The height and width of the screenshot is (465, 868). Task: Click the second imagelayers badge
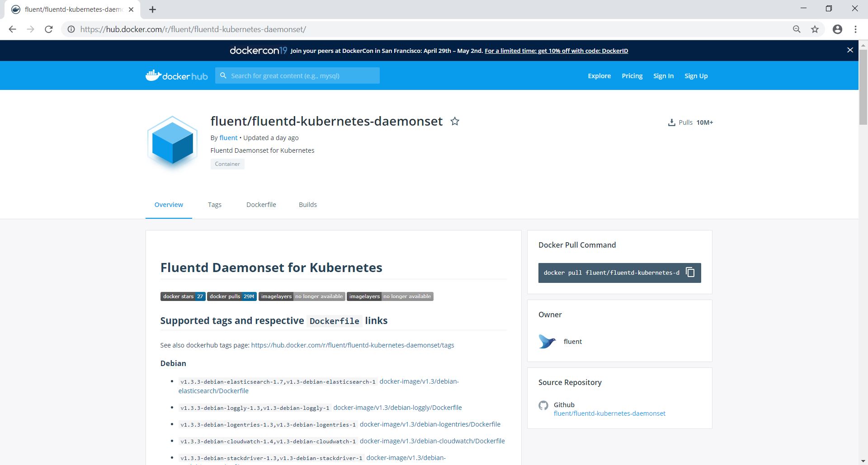390,296
